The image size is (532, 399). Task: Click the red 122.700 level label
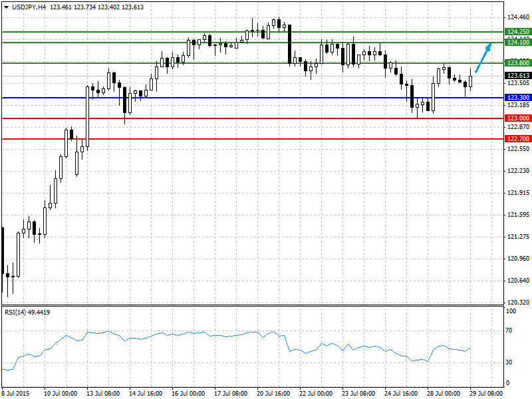518,139
